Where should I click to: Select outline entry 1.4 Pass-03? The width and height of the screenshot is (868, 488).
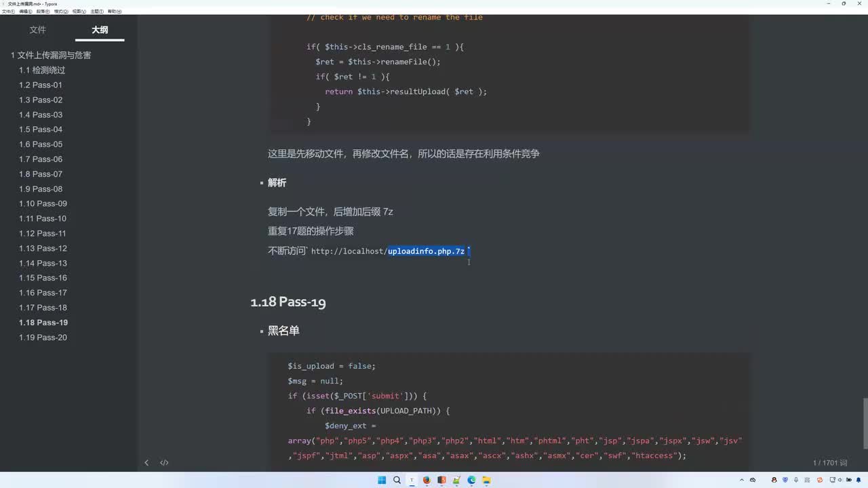(41, 115)
